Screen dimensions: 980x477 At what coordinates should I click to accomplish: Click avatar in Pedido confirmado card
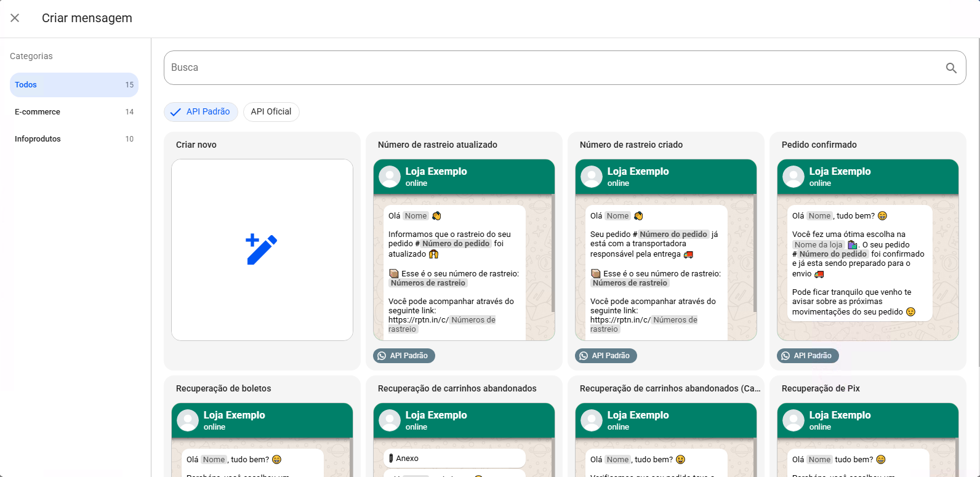pos(793,177)
